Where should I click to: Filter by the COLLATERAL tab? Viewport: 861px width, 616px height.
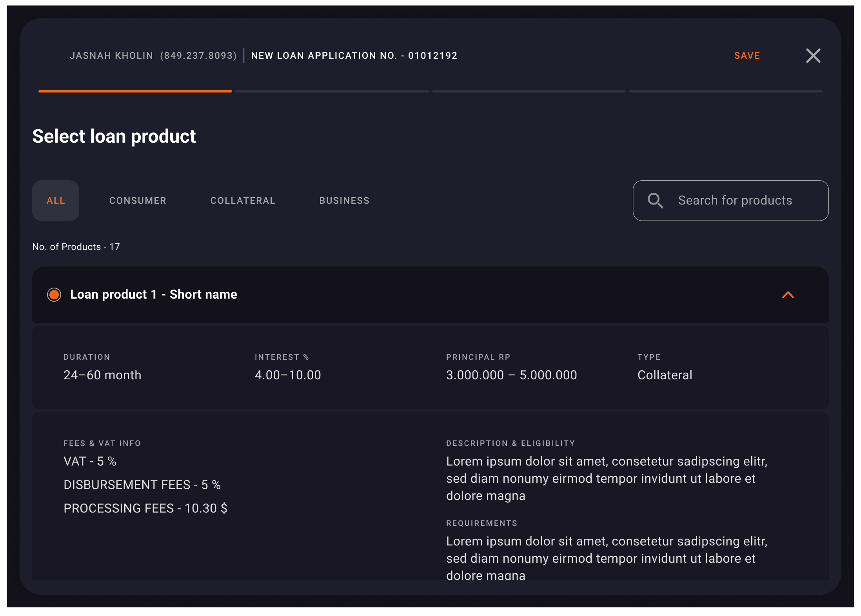click(243, 201)
